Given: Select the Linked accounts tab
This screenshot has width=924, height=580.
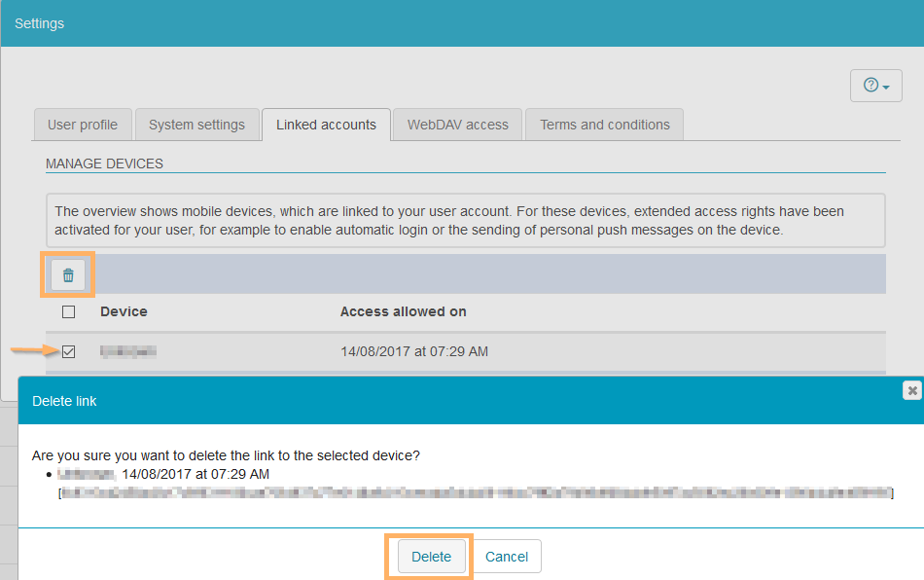Looking at the screenshot, I should coord(326,125).
